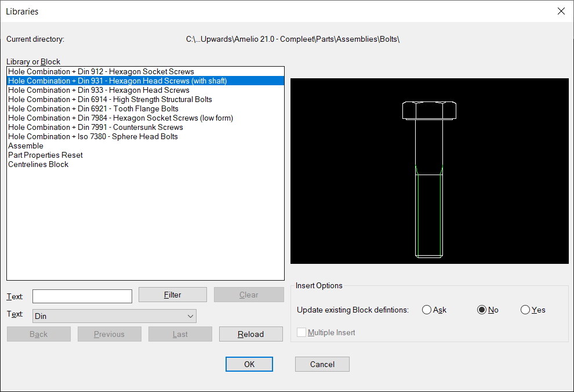Click the greyed Clear button
Viewport: 574px width, 392px height.
point(249,295)
